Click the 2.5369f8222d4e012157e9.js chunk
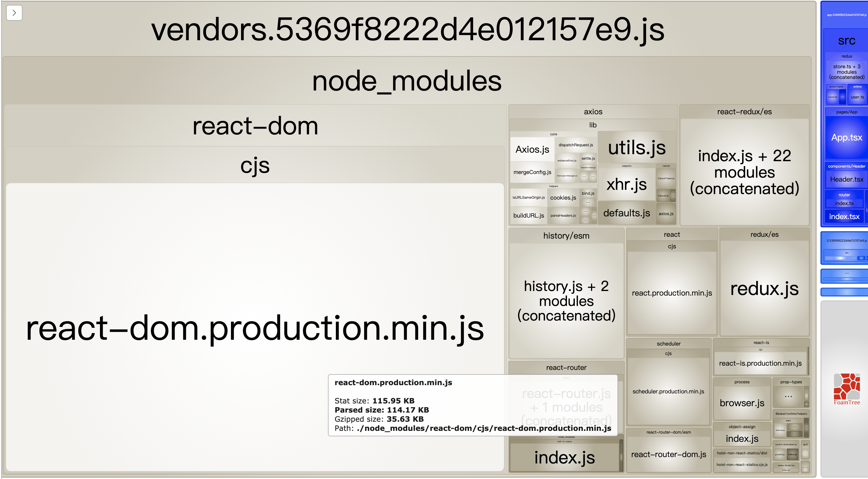Image resolution: width=868 pixels, height=479 pixels. point(846,240)
